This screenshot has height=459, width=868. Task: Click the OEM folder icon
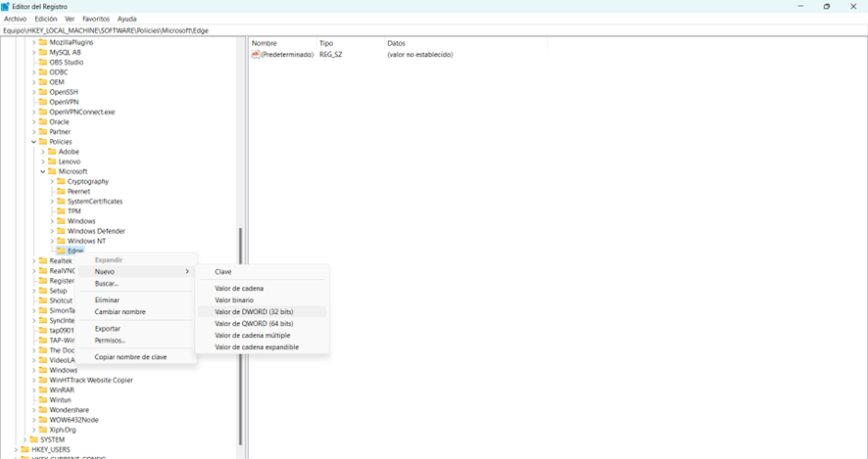click(43, 82)
